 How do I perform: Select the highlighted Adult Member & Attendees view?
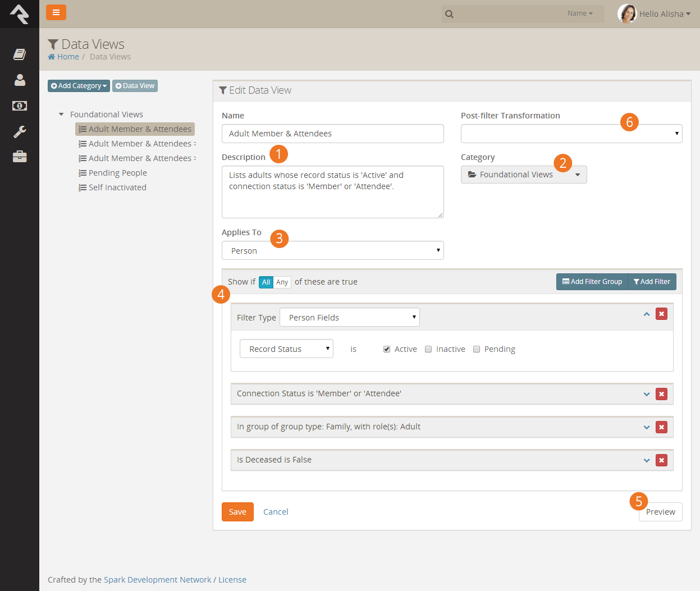click(135, 129)
